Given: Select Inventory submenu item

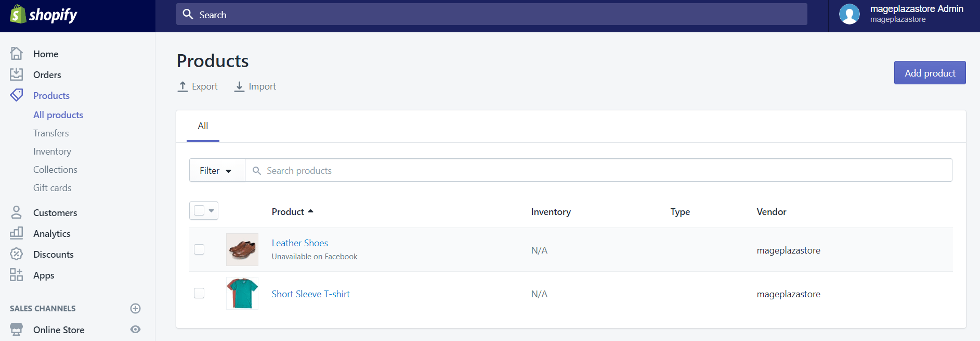Looking at the screenshot, I should pos(52,151).
